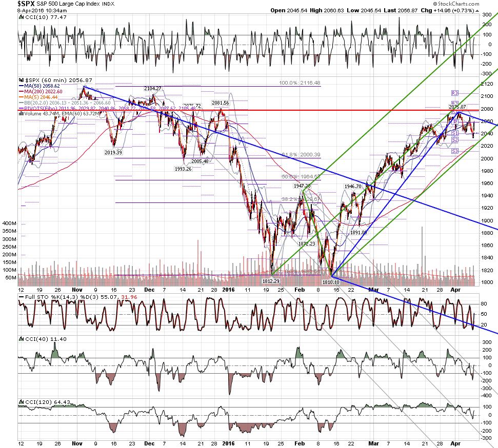Click the up-arrow next to Chg percentage
The height and width of the screenshot is (448, 498).
pyautogui.click(x=477, y=10)
